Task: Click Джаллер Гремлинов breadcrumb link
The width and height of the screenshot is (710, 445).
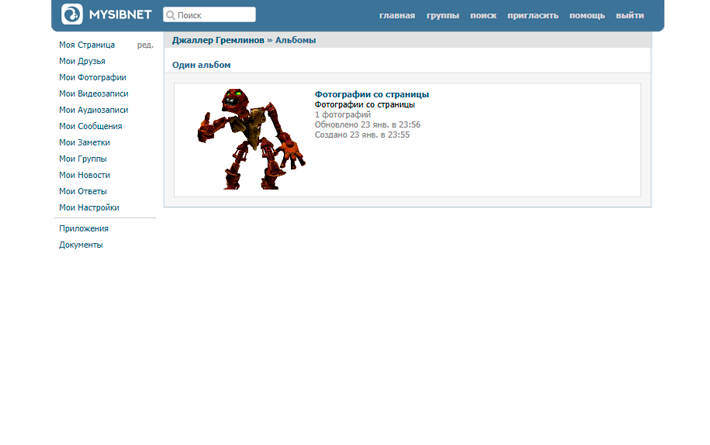Action: click(x=218, y=40)
